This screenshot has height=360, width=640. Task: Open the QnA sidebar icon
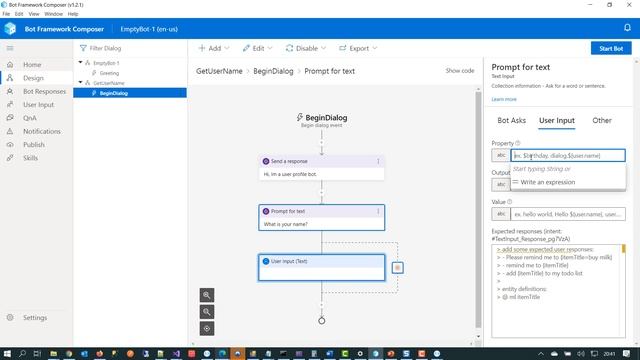(x=10, y=118)
